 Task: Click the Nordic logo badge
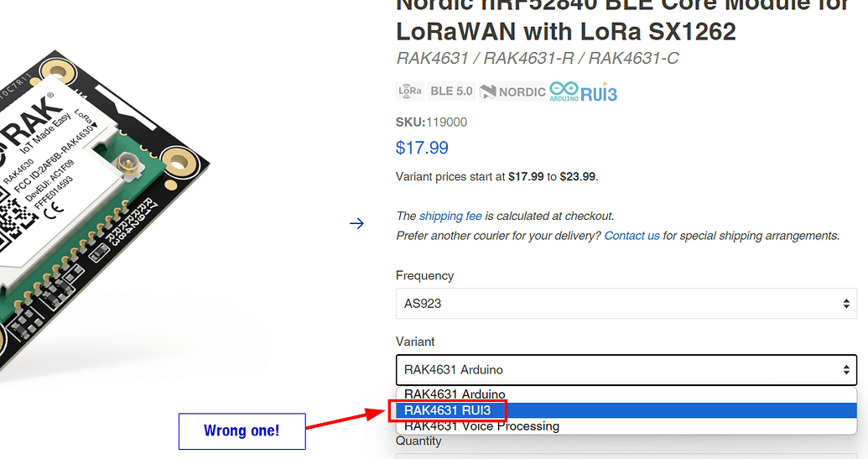click(x=512, y=91)
